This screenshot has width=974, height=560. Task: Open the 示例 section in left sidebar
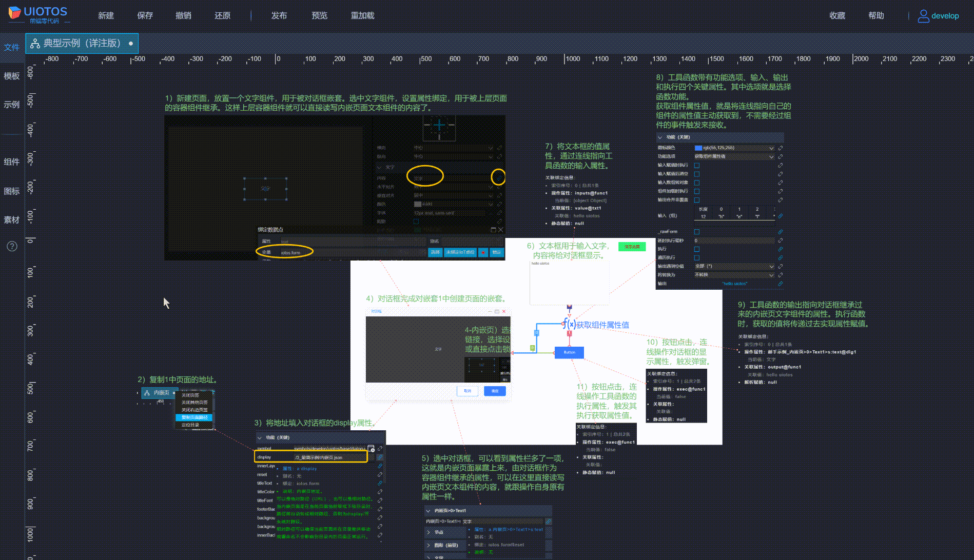pyautogui.click(x=12, y=104)
